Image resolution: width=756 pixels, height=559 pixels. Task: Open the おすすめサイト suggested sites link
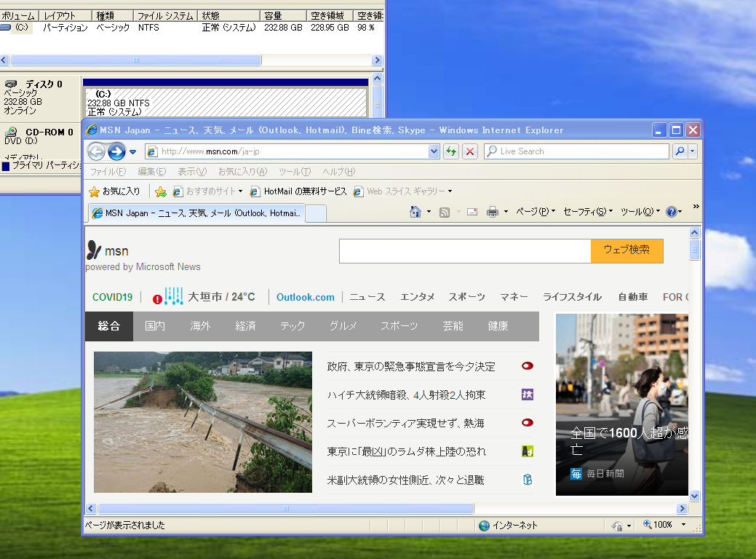[208, 191]
